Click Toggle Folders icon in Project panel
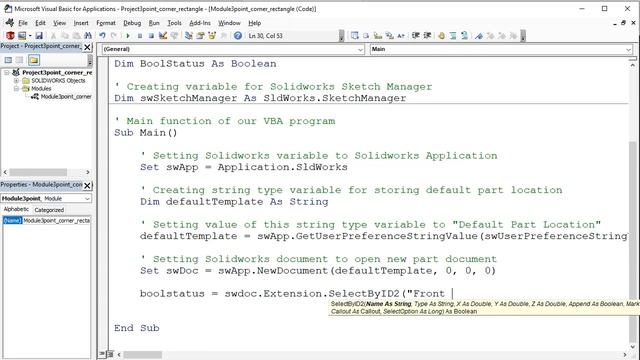 click(34, 60)
